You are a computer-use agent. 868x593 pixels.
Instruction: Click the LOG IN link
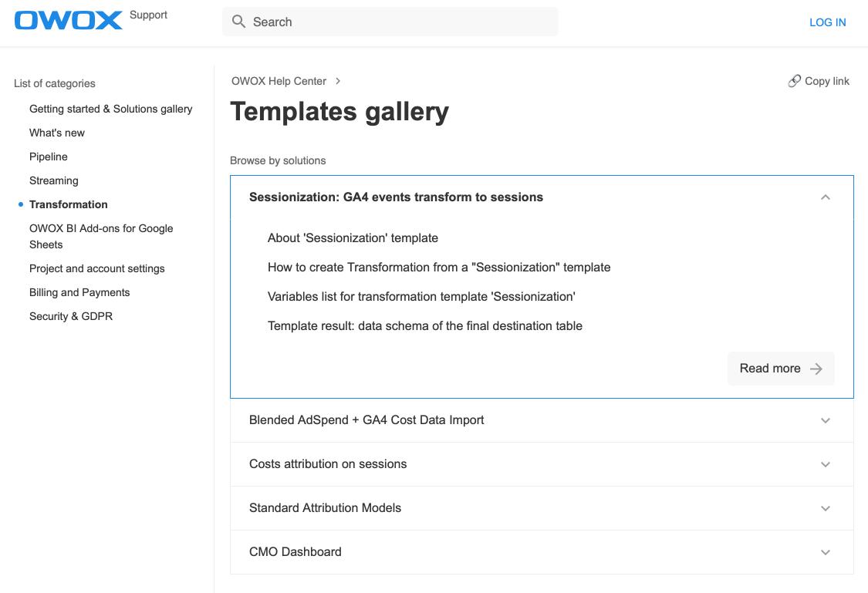coord(828,22)
